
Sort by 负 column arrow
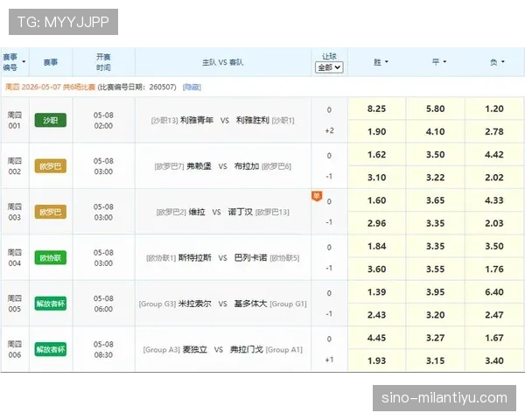point(503,62)
